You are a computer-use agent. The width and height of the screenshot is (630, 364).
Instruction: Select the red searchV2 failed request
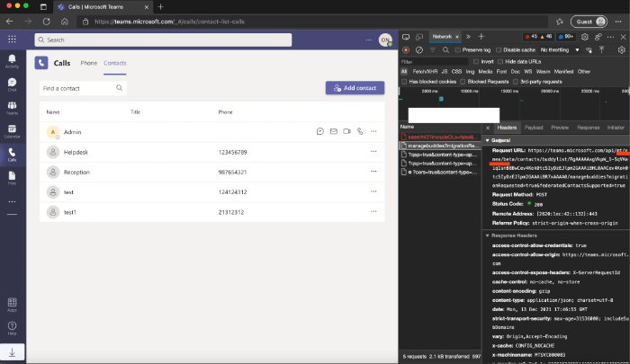coord(440,137)
